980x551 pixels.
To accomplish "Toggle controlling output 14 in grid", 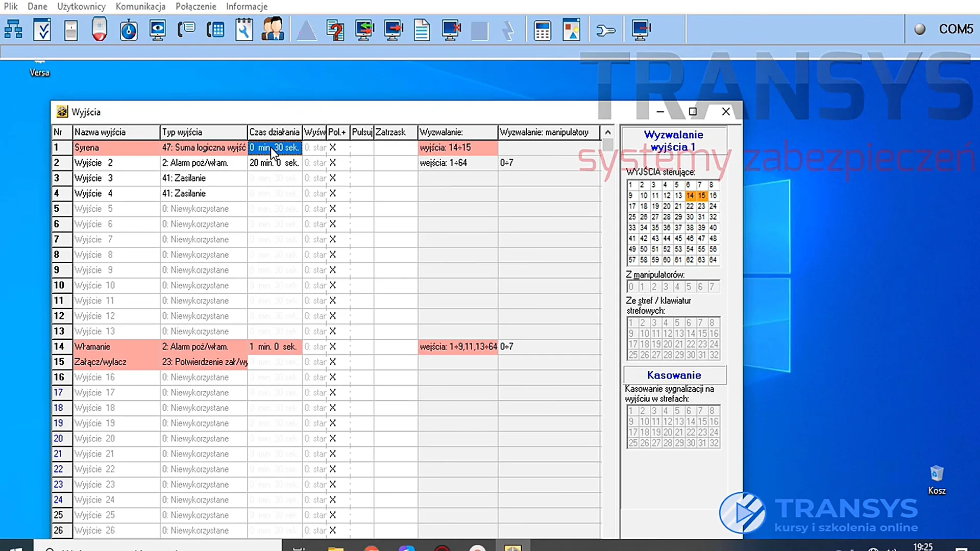I will 690,195.
